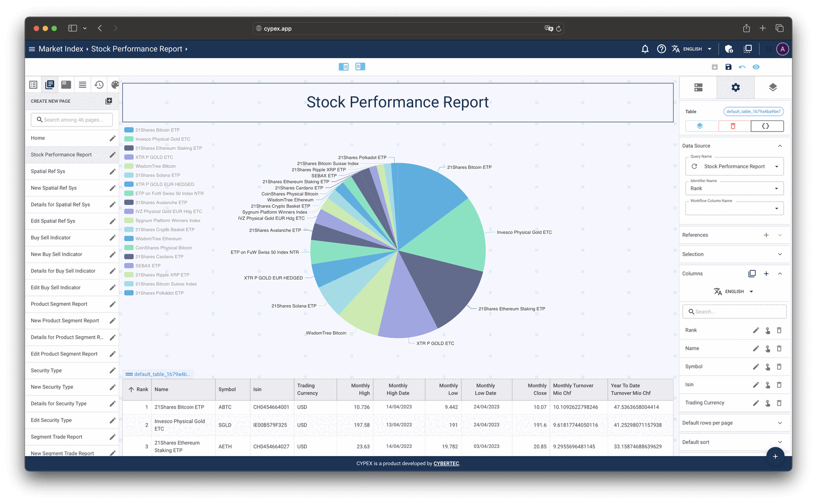
Task: Expand the Default sort section
Action: click(x=780, y=442)
